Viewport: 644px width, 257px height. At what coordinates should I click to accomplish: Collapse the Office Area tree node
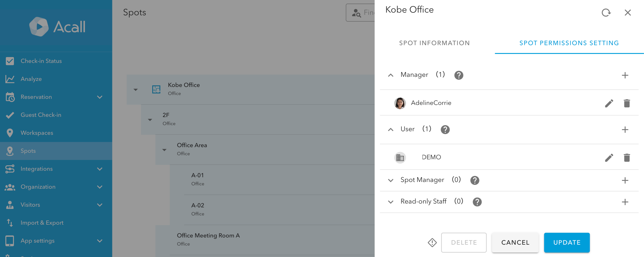164,150
